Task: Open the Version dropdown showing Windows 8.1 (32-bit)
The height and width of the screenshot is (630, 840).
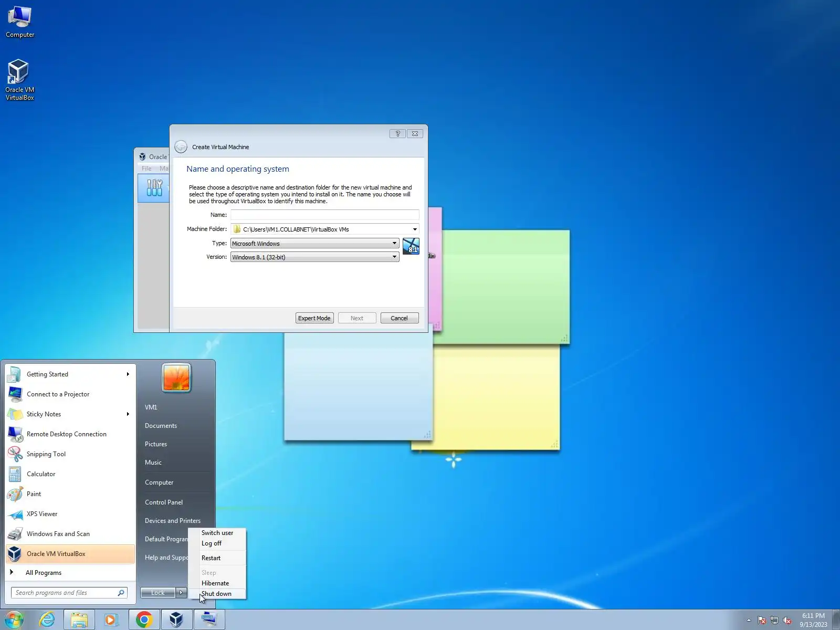Action: point(315,257)
